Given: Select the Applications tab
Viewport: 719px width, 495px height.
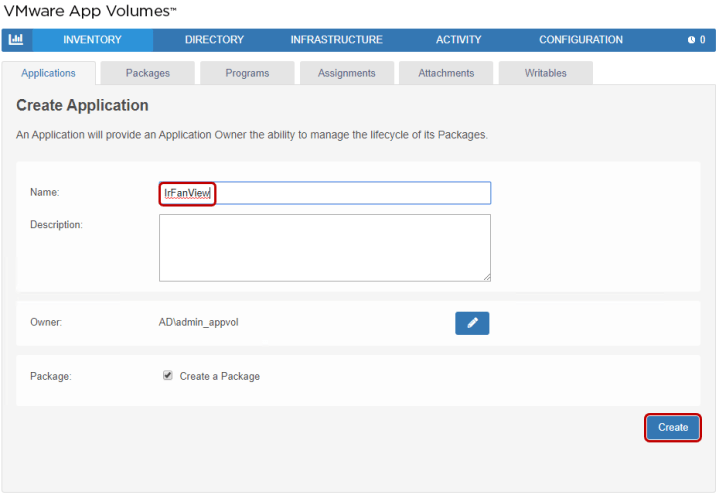Looking at the screenshot, I should tap(49, 73).
